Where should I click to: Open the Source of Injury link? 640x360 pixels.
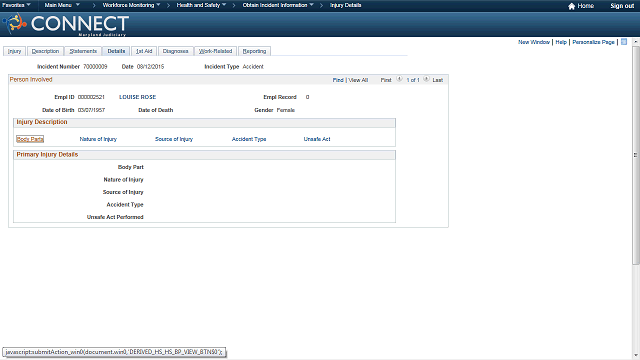[174, 139]
